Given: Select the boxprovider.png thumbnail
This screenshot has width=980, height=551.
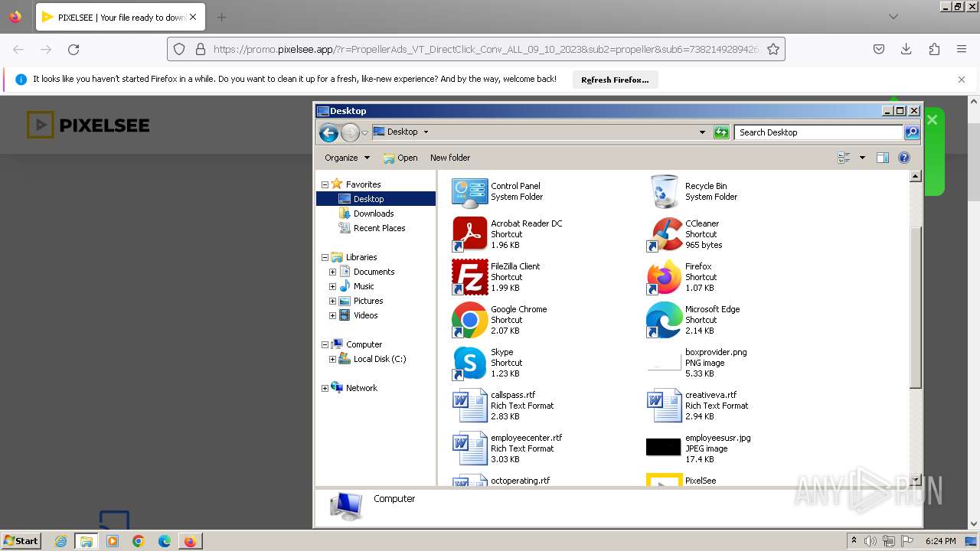Looking at the screenshot, I should [664, 363].
